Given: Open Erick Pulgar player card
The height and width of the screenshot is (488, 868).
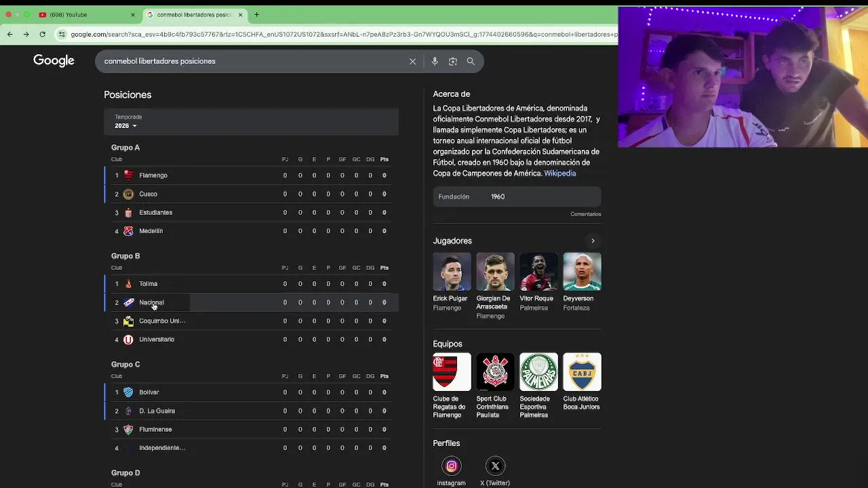Looking at the screenshot, I should pyautogui.click(x=452, y=282).
